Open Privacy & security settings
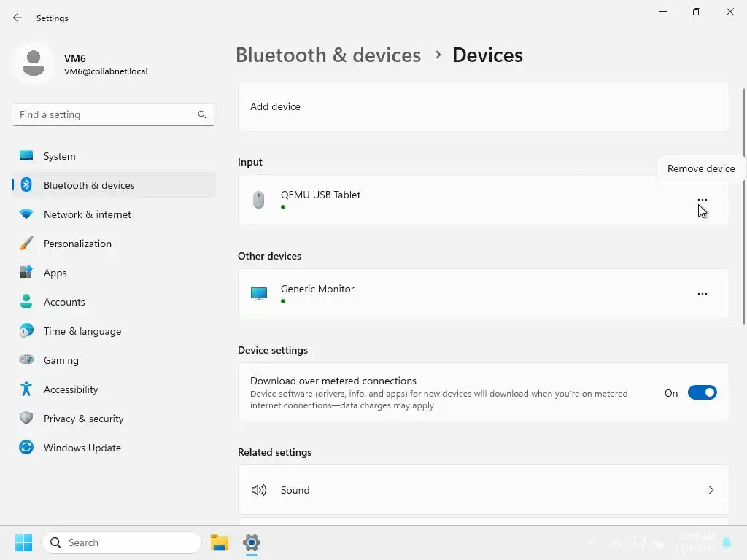 [x=114, y=418]
